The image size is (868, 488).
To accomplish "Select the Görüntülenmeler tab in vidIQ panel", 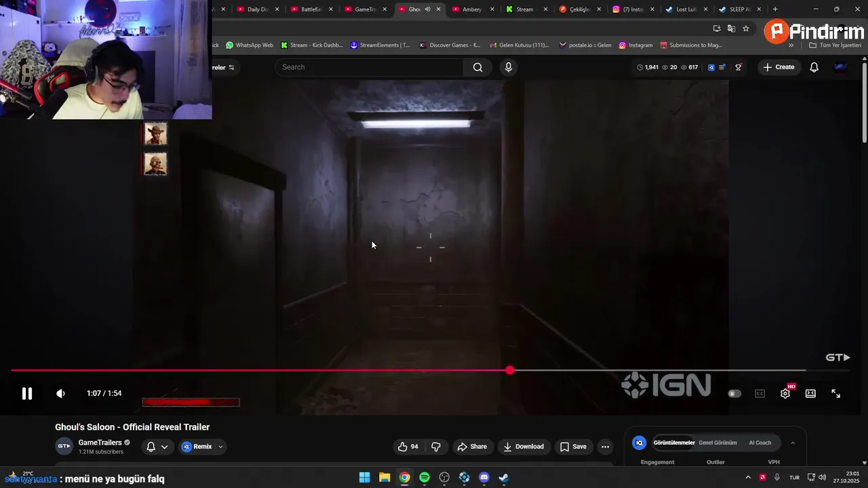I will [x=674, y=443].
